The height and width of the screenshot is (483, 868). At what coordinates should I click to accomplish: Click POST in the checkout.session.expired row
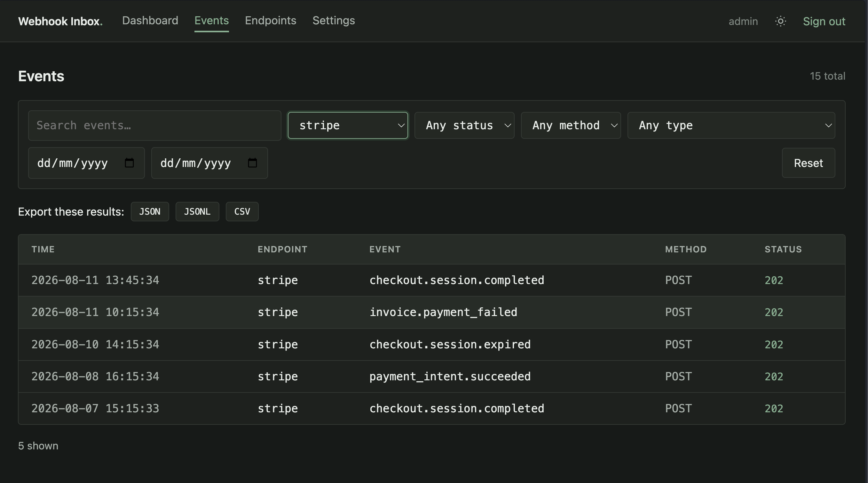pos(678,344)
